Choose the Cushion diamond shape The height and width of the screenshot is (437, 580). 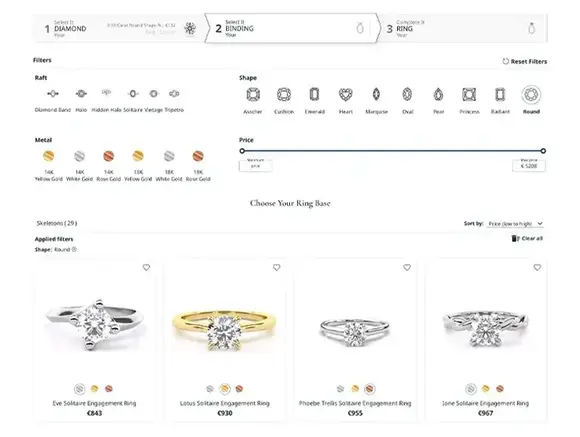point(284,95)
